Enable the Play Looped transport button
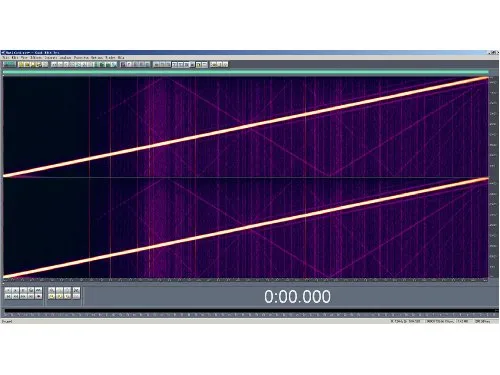This screenshot has width=500, height=375. tap(38, 290)
